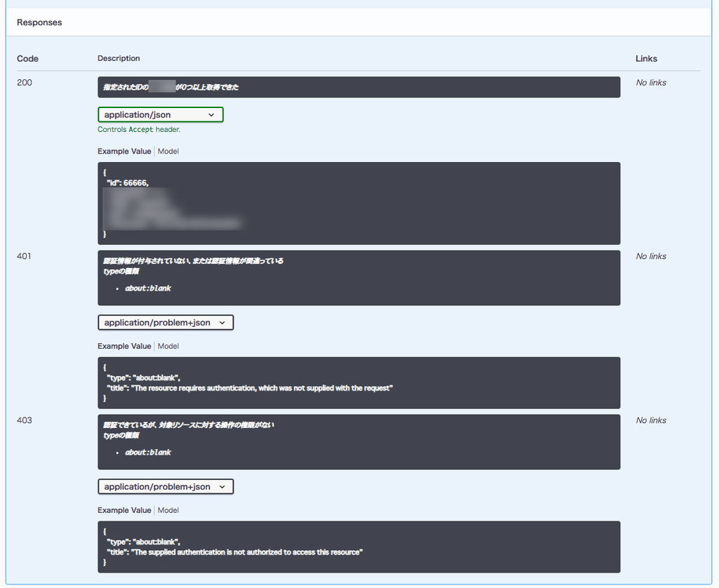This screenshot has width=719, height=588.
Task: Click the '"type": "about:blank"' line in the 403 example
Action: click(143, 542)
